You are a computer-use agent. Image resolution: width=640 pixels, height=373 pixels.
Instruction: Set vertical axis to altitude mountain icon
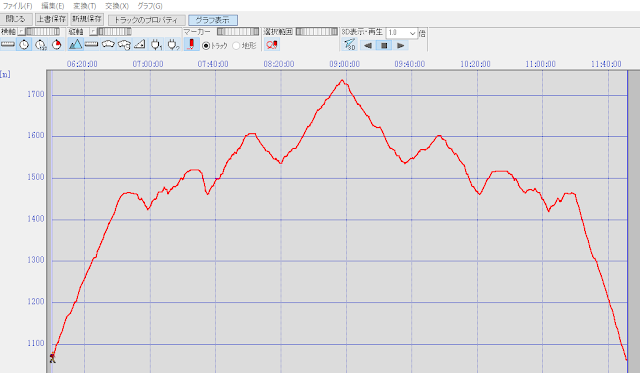click(76, 44)
